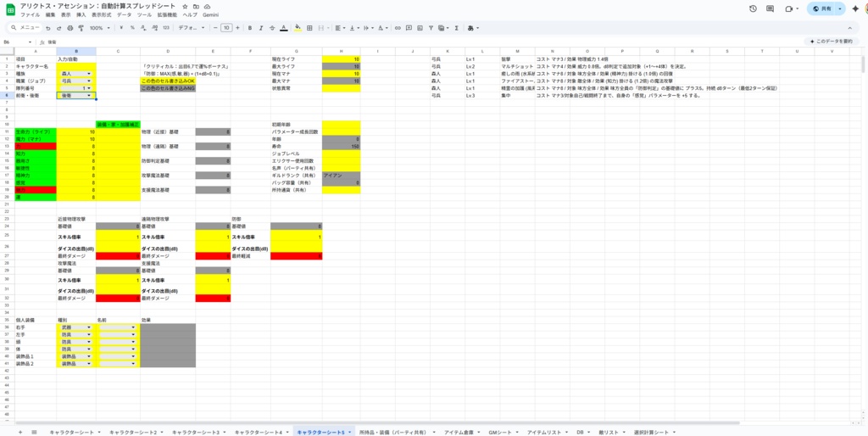Switch to the キャラクターシート2 tab
The image size is (868, 436).
133,432
